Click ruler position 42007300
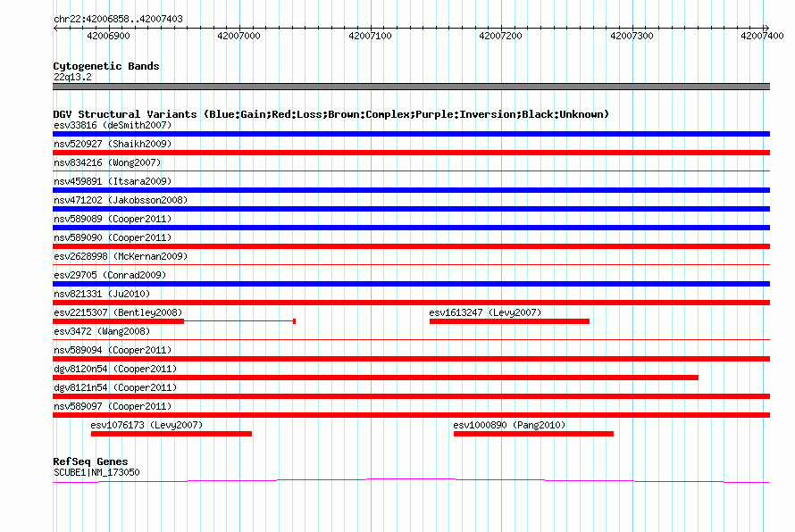795x532 pixels. click(x=632, y=36)
